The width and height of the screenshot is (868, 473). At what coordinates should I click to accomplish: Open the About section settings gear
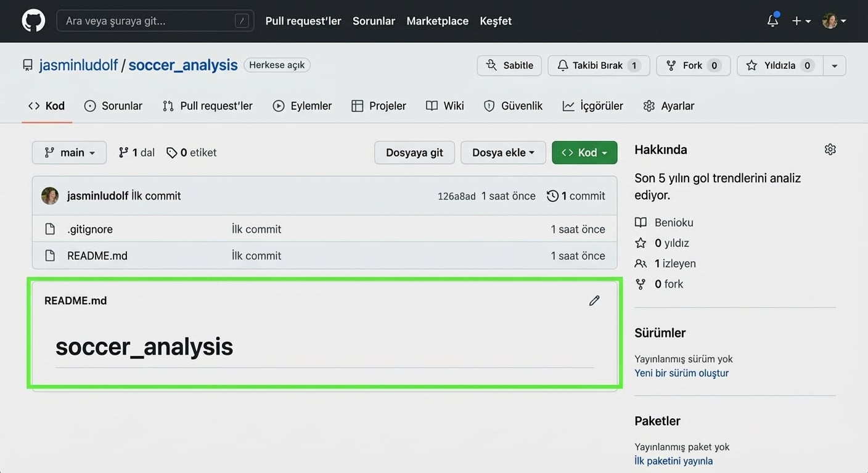(830, 150)
